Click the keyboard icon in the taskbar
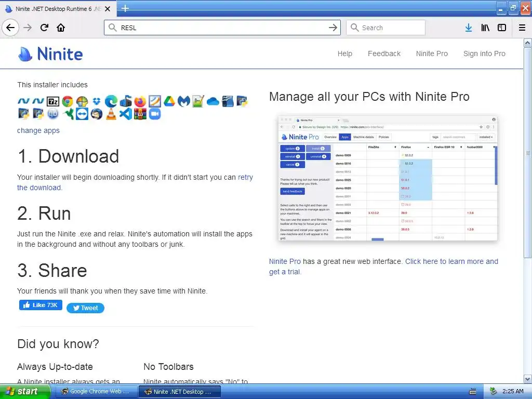 (x=473, y=392)
